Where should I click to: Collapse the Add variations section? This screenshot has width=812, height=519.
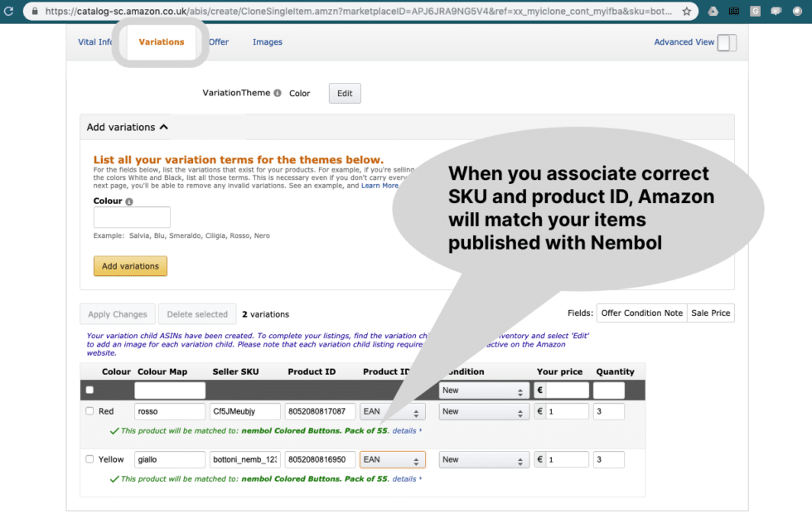point(164,127)
